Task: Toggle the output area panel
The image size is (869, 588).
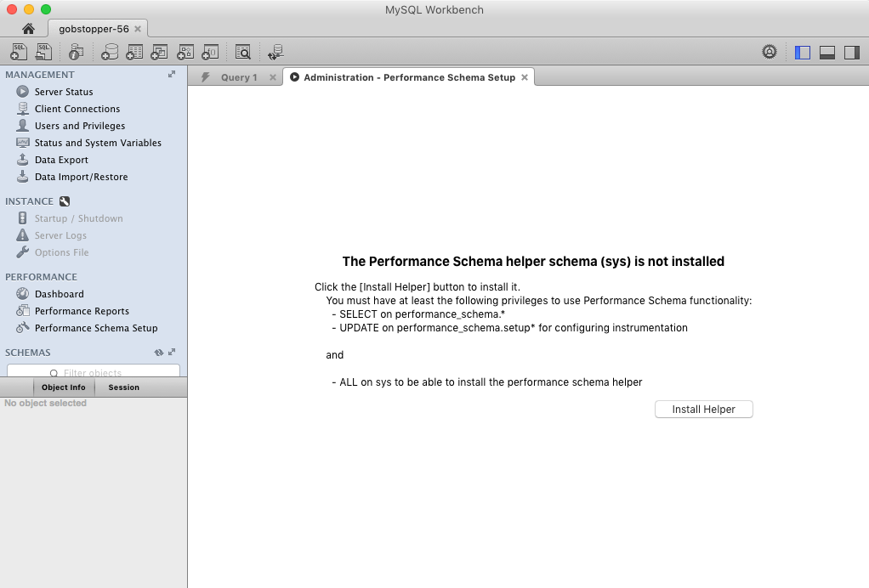Action: click(x=826, y=51)
